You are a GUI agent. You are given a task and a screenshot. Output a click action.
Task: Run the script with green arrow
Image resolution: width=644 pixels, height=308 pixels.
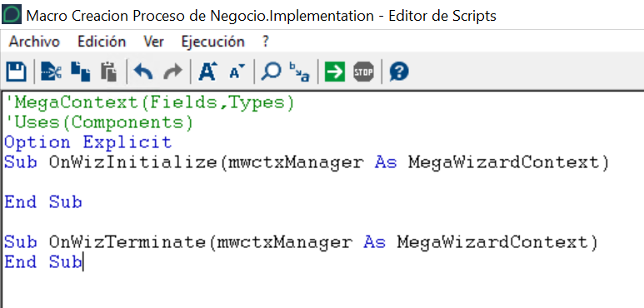(335, 72)
